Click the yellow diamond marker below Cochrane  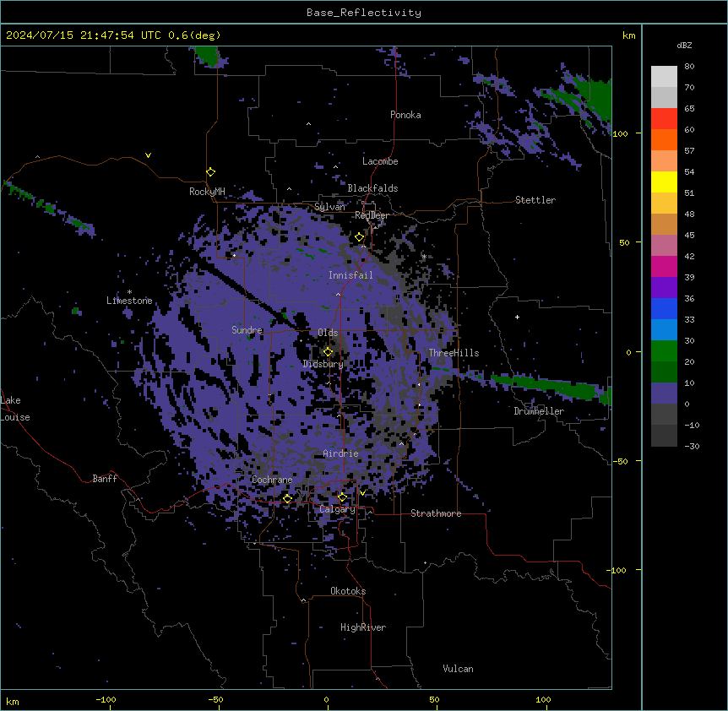287,499
